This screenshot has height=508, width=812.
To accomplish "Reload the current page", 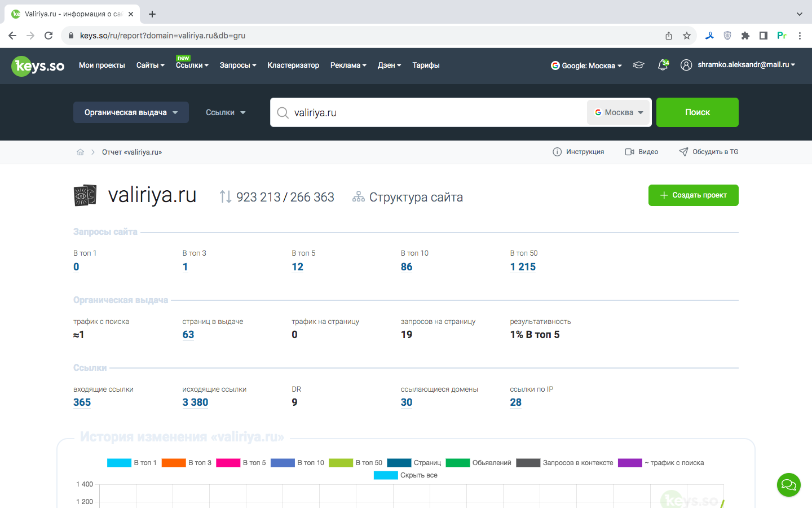I will (48, 36).
